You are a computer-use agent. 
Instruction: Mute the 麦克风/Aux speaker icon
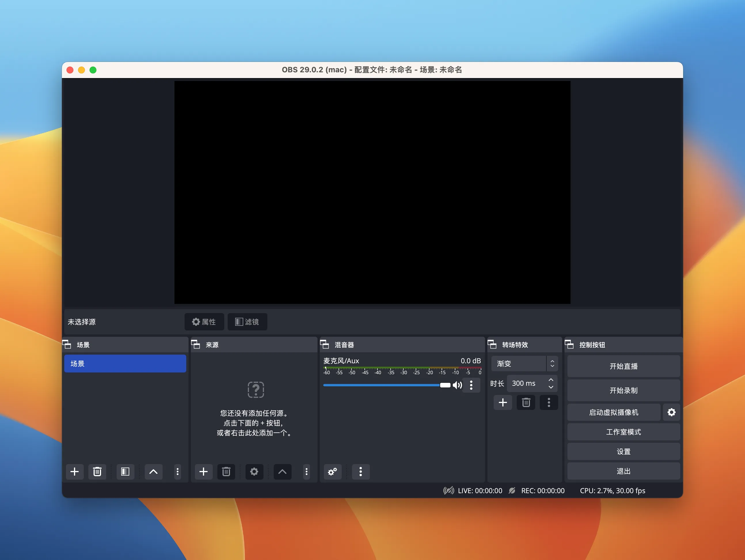tap(458, 385)
